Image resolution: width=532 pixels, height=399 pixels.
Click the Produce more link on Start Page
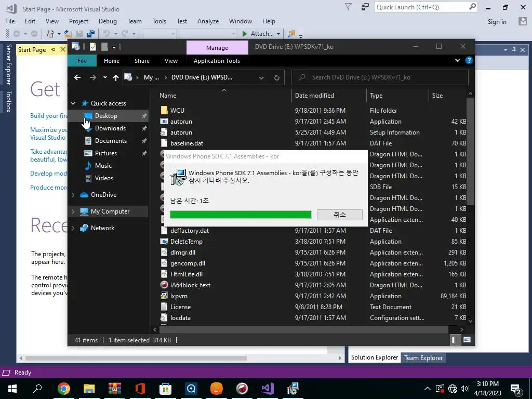tap(48, 187)
